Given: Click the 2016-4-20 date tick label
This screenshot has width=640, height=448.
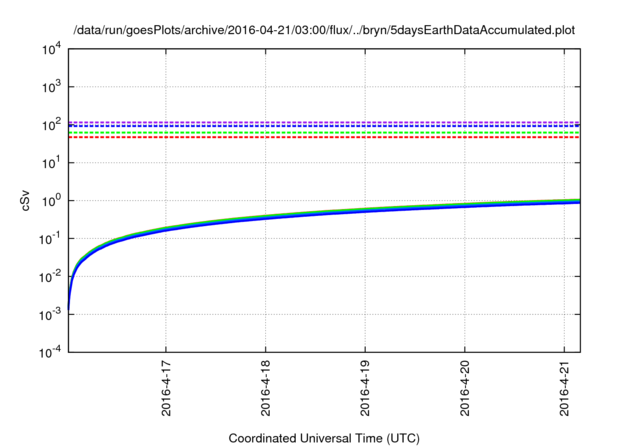Looking at the screenshot, I should pos(465,388).
